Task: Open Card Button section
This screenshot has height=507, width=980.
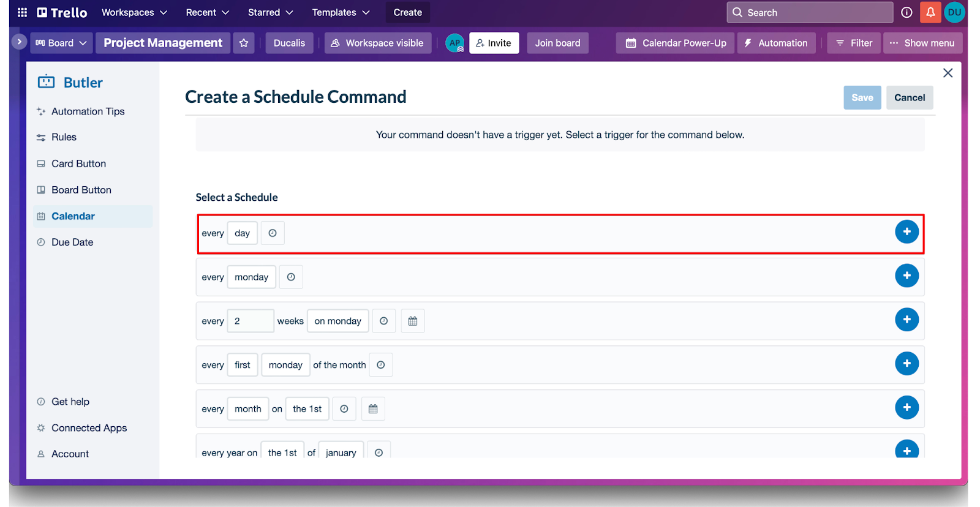Action: click(78, 163)
